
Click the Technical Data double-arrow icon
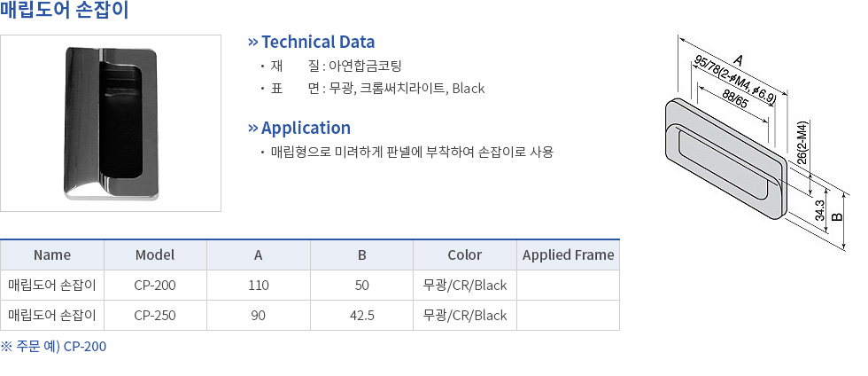click(253, 43)
